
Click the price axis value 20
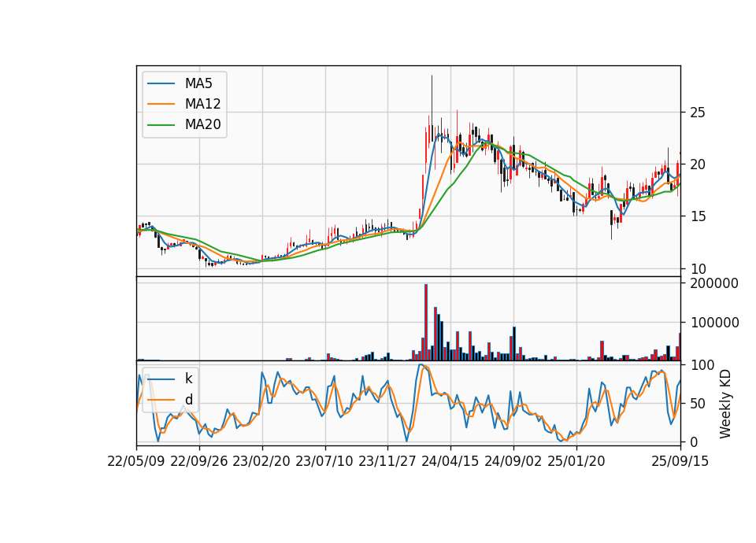click(x=698, y=164)
